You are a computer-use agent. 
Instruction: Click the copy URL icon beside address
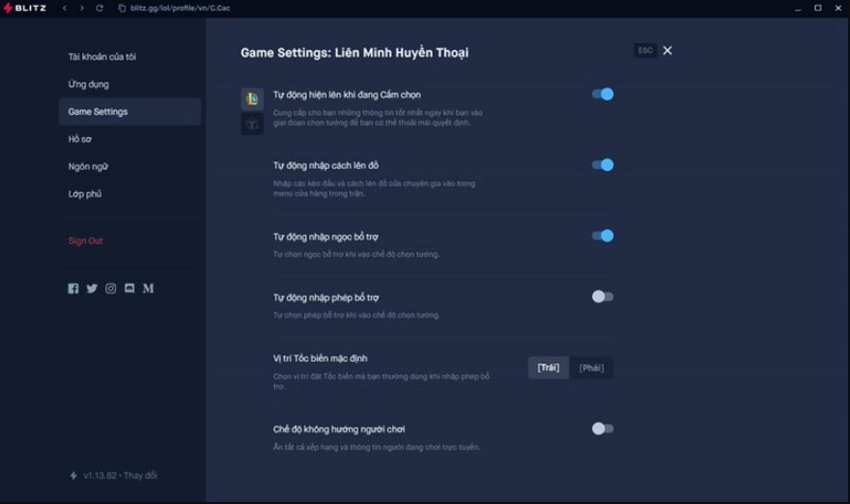122,8
